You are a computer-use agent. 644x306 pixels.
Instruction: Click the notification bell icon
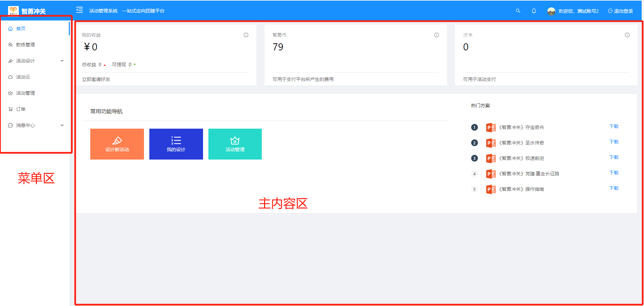tap(534, 10)
